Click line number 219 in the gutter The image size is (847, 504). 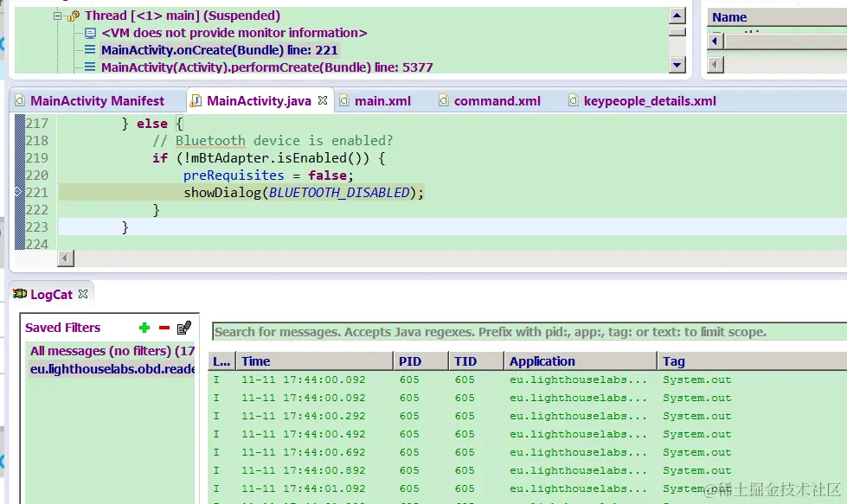coord(36,158)
